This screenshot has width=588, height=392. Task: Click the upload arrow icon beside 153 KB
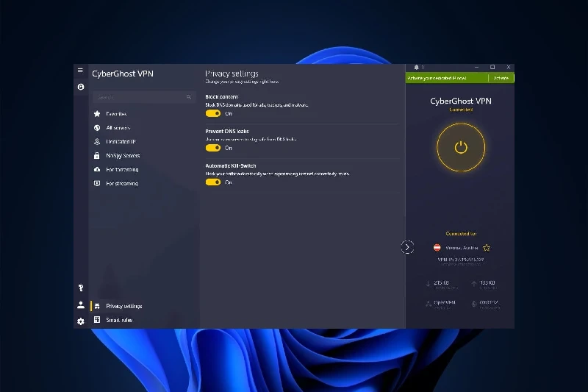pos(473,284)
